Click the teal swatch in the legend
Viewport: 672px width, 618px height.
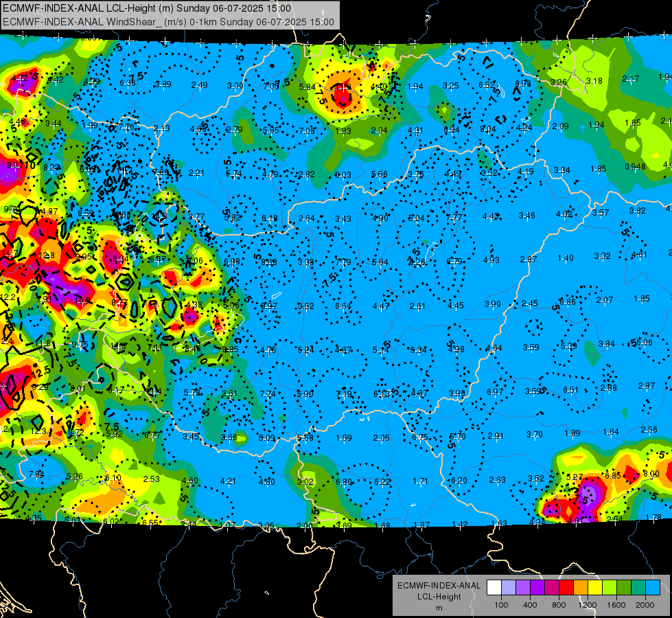tap(638, 588)
